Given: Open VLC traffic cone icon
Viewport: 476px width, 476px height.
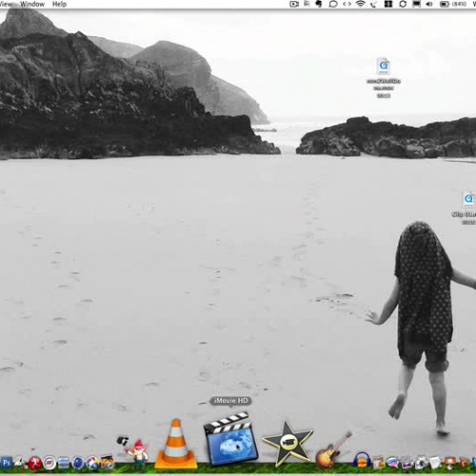Looking at the screenshot, I should [176, 444].
